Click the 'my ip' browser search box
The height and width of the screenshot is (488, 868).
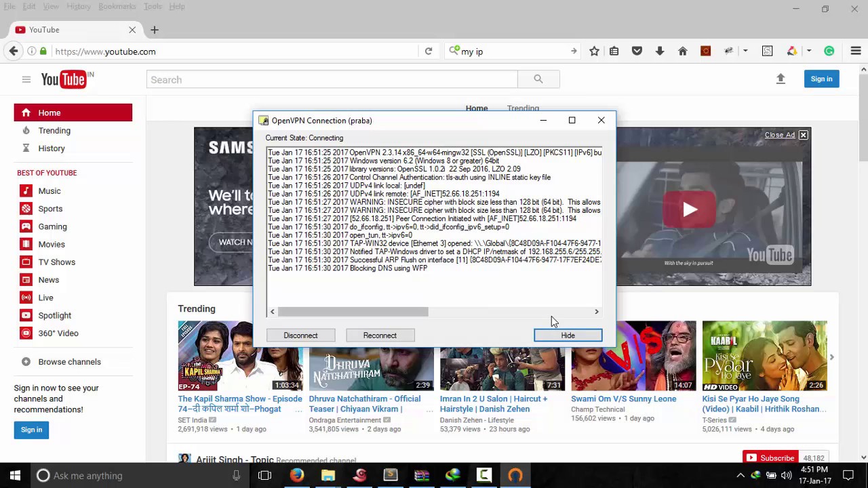pyautogui.click(x=512, y=52)
